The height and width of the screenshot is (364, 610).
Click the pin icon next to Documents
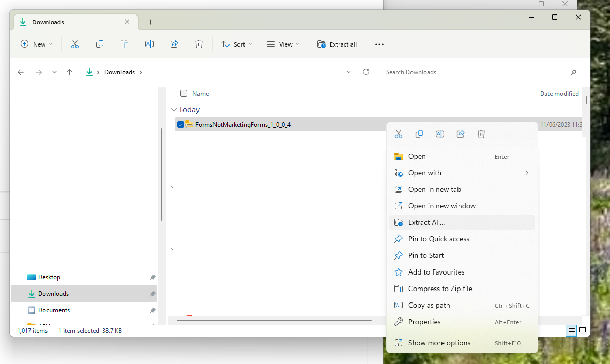152,310
